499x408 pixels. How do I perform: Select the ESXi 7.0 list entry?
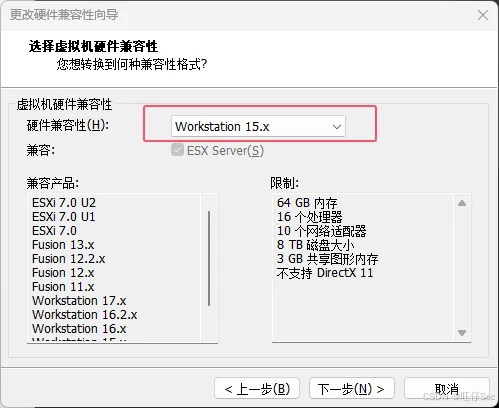(x=54, y=231)
